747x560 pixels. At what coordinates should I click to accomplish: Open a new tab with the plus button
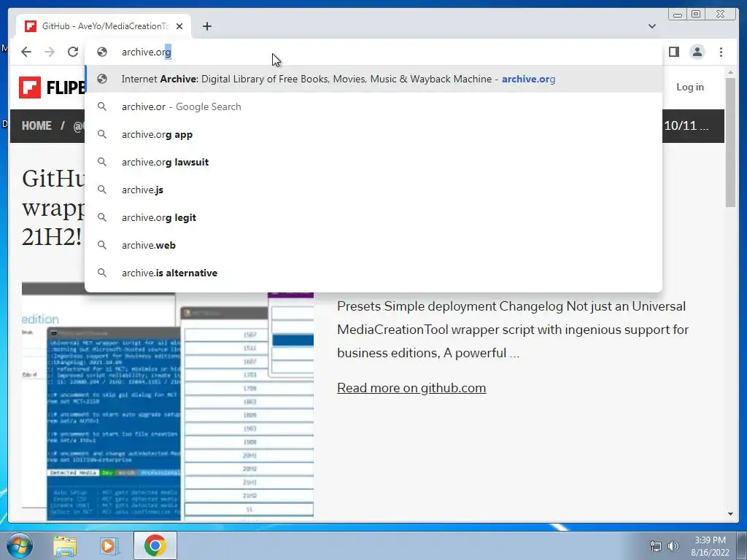tap(206, 26)
